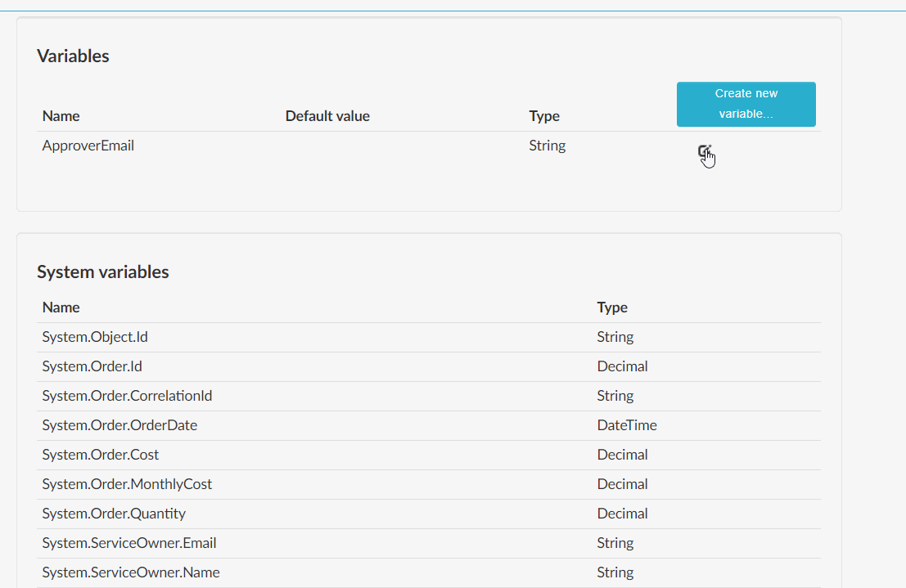Select the System.Object.Id variable row
This screenshot has height=588, width=906.
pyautogui.click(x=92, y=337)
